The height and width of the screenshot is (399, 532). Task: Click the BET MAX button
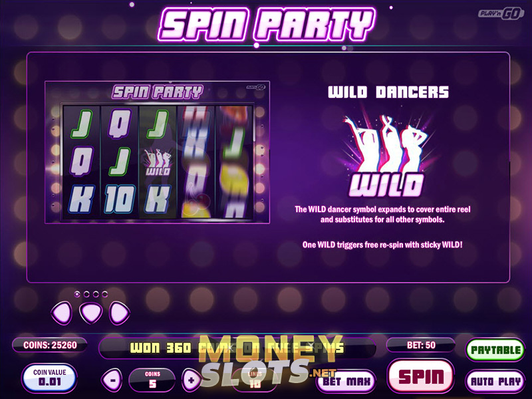(x=346, y=381)
